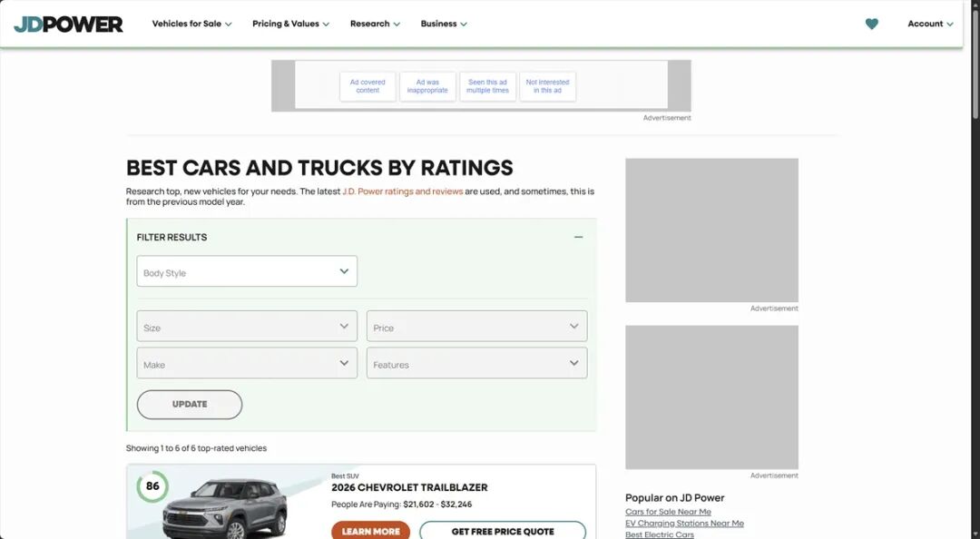Click the JD Power logo
980x539 pixels.
(x=68, y=24)
